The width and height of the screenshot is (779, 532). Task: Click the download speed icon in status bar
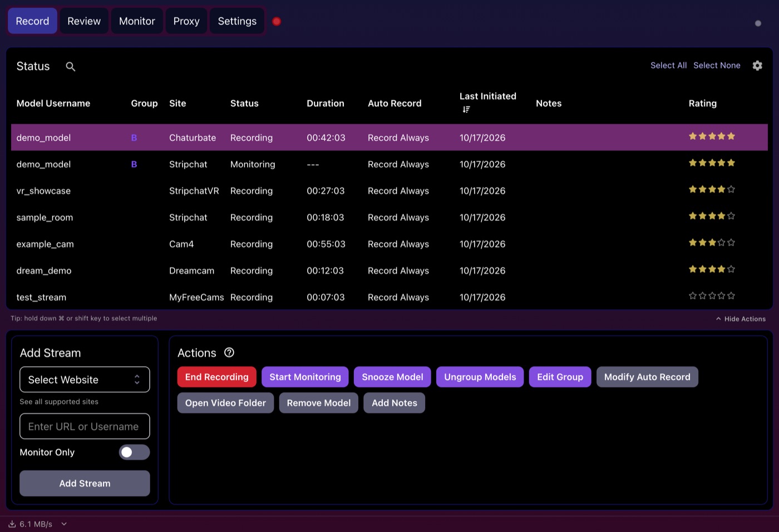tap(12, 524)
